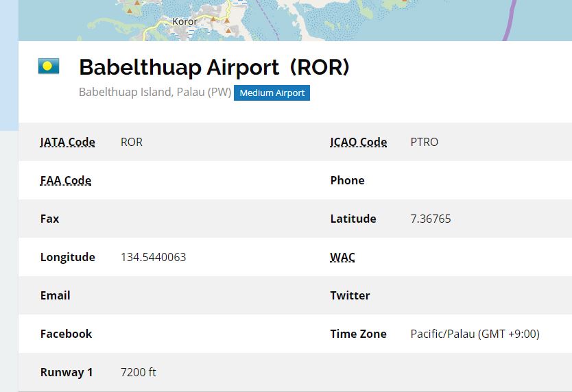Screen dimensions: 572x392
Task: Click the PTRO ICAO code value
Action: (x=425, y=142)
